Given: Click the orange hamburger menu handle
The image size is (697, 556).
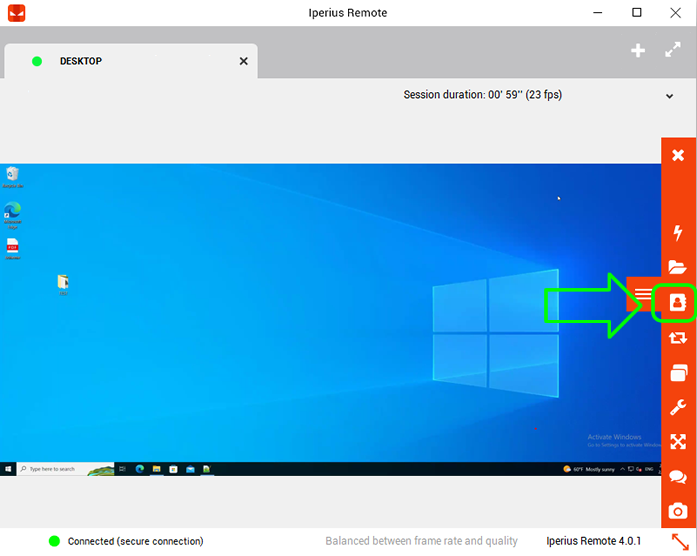Looking at the screenshot, I should coord(643,294).
